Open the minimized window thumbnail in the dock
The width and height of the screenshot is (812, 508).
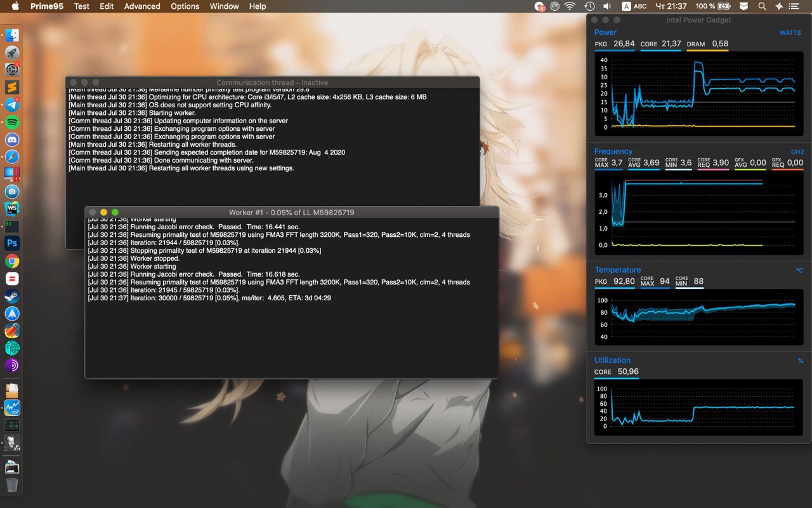coord(12,468)
